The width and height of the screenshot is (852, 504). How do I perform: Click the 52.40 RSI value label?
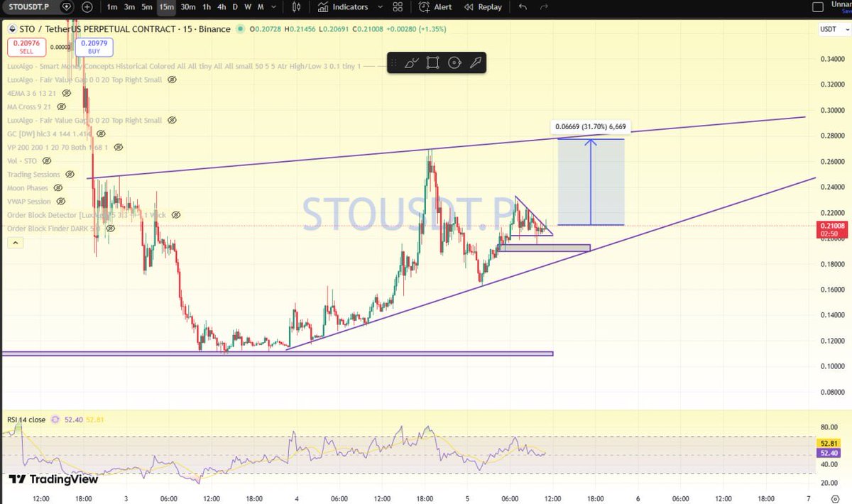[x=828, y=453]
